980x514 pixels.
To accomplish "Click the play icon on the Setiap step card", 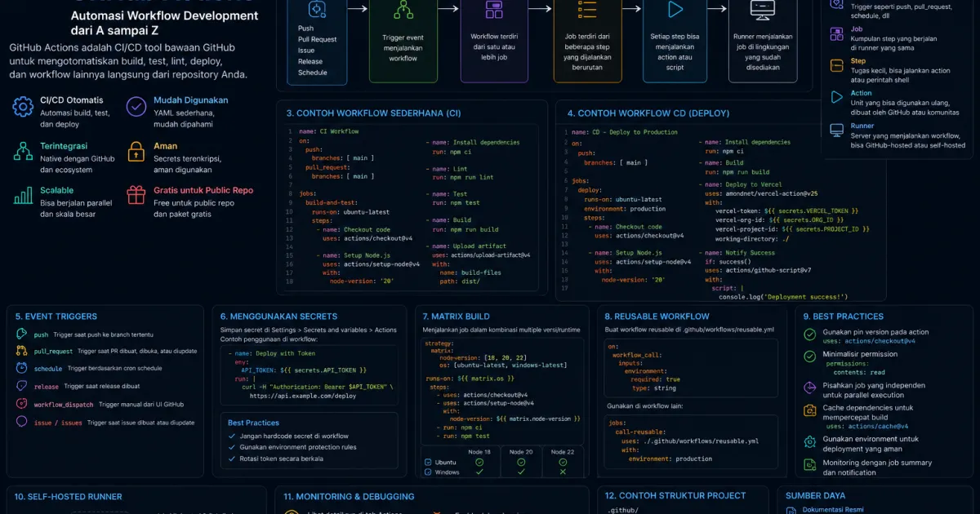I will pyautogui.click(x=675, y=9).
